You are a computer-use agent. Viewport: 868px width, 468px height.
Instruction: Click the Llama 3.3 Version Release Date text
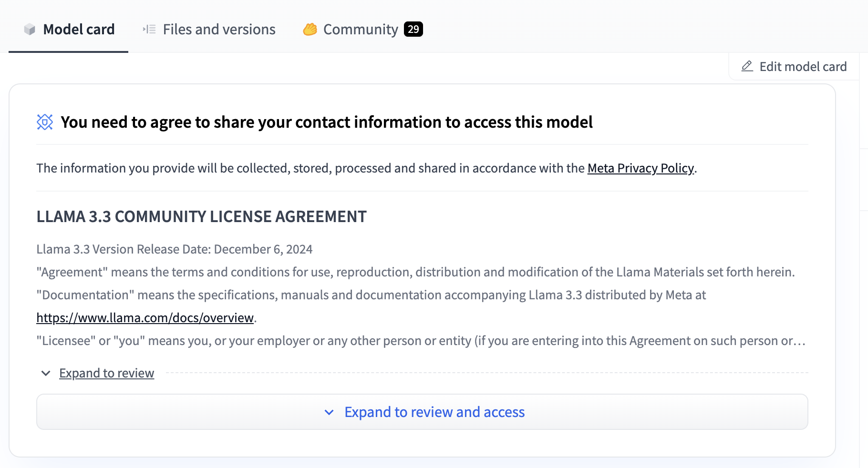175,249
